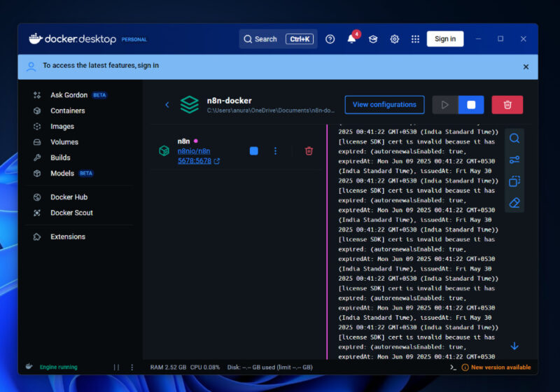Open the notifications bell icon
Viewport: 560px width, 392px height.
tap(352, 38)
